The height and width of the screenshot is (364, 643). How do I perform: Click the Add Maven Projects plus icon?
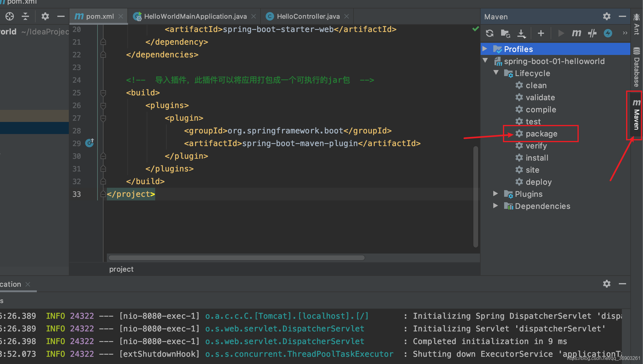541,33
